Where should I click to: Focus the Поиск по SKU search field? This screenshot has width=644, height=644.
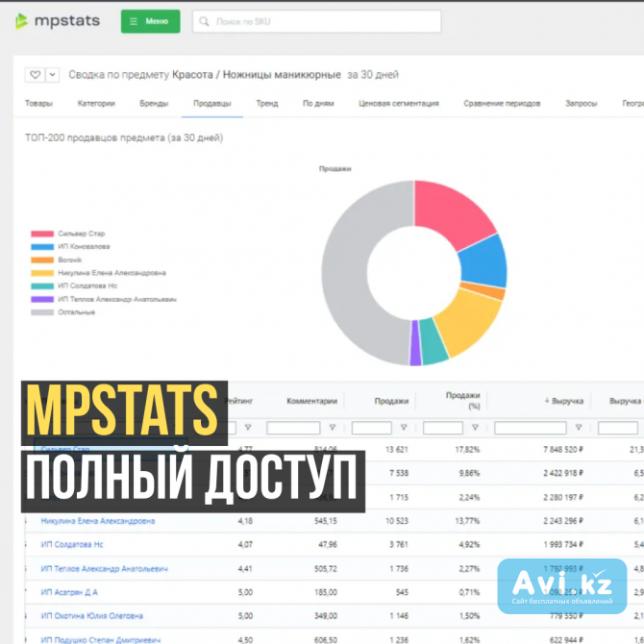pos(316,21)
